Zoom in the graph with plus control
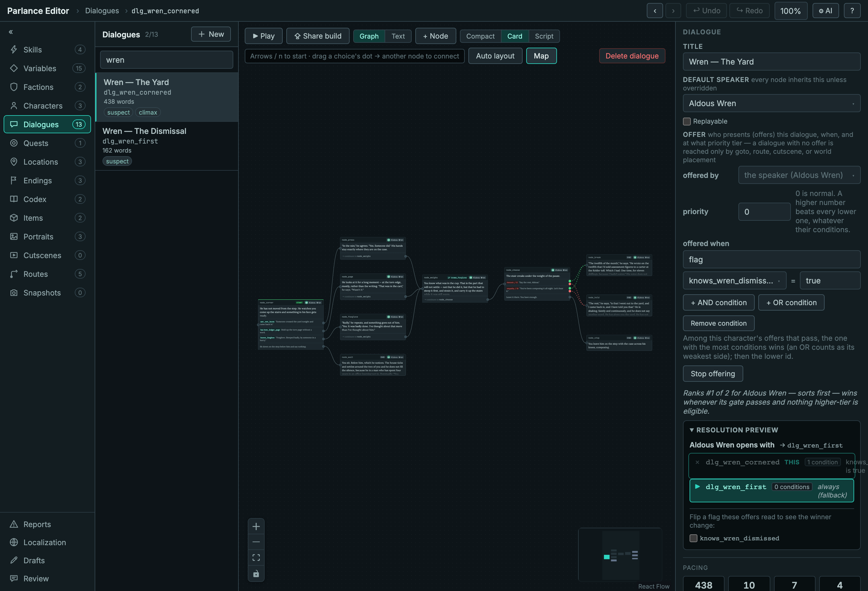Screen dimensions: 868x591 click(x=256, y=527)
